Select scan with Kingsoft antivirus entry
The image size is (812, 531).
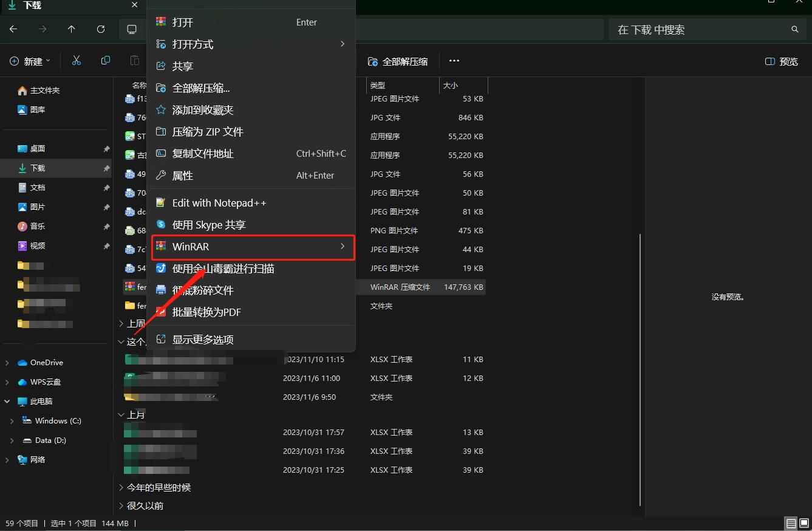pyautogui.click(x=251, y=269)
